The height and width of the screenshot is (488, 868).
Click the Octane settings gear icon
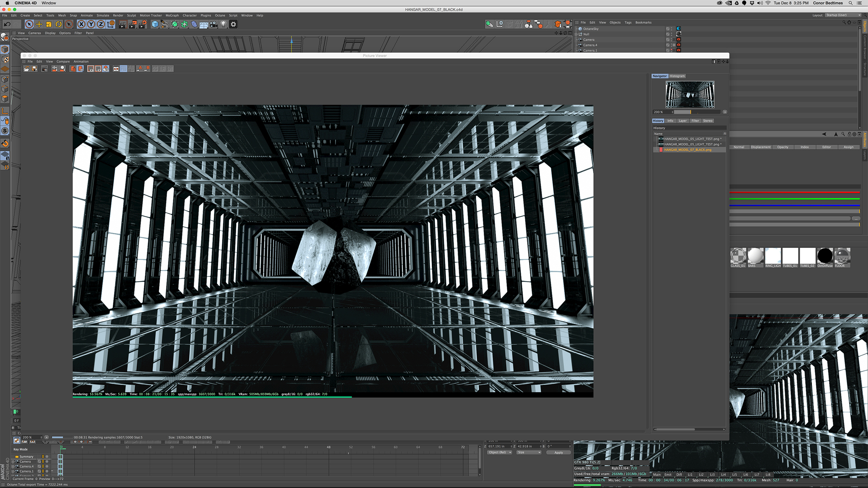click(233, 24)
